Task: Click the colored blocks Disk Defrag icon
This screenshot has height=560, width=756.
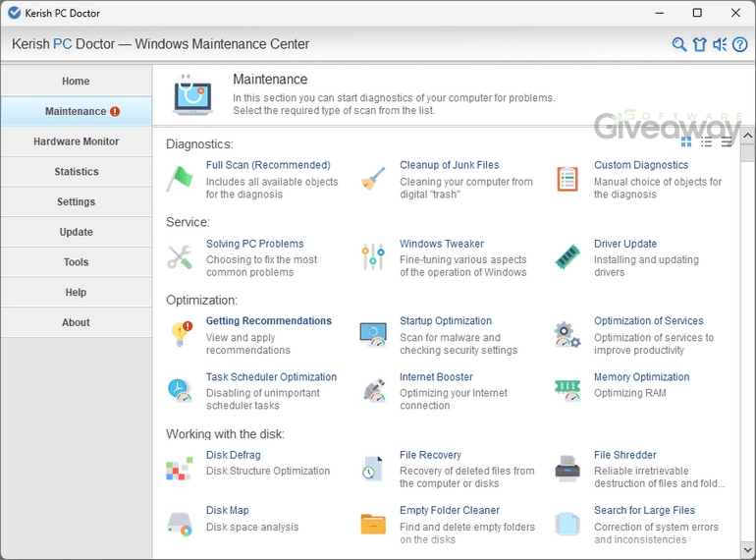Action: [x=180, y=469]
